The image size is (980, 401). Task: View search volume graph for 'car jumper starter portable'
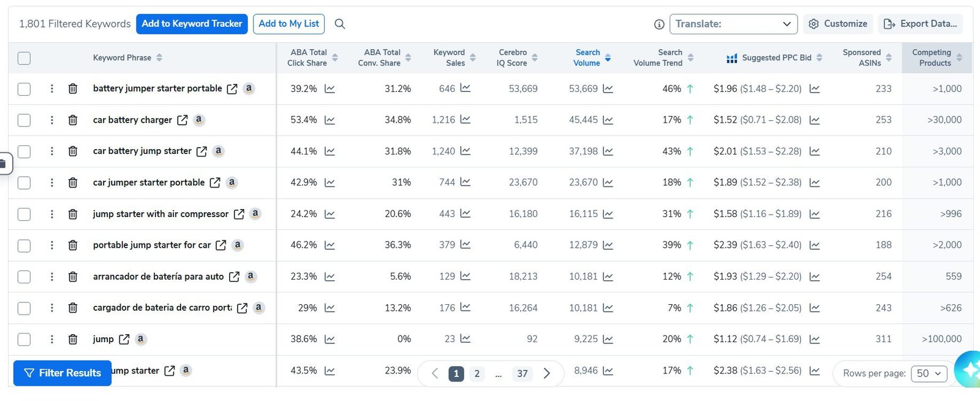[x=608, y=183]
